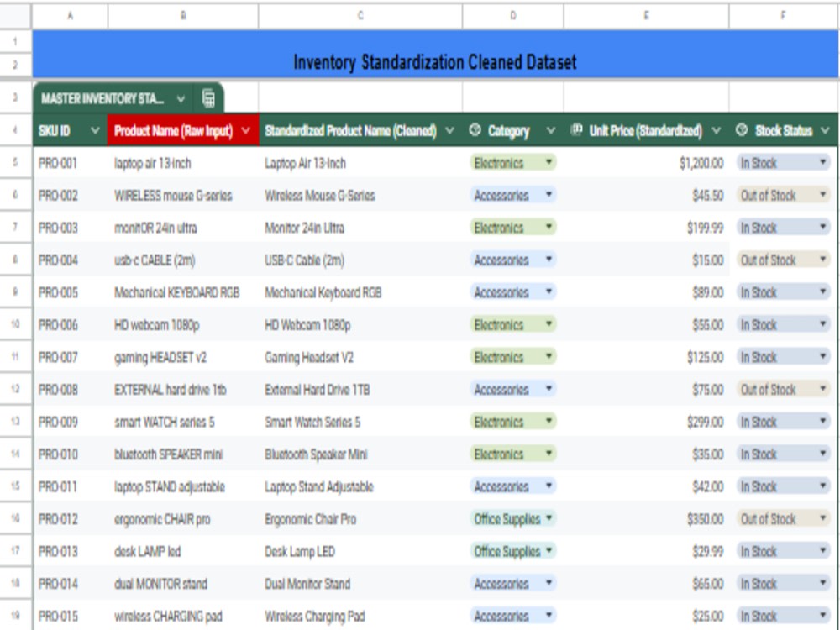Select the cleaned name "Laptop Stand Adjustable"
Image resolution: width=840 pixels, height=630 pixels.
pos(360,486)
